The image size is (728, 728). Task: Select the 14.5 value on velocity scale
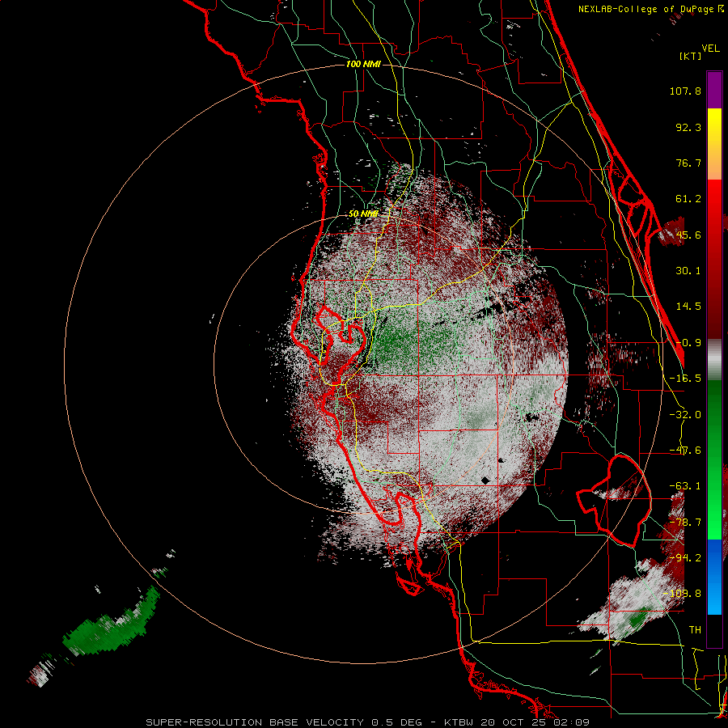[688, 307]
